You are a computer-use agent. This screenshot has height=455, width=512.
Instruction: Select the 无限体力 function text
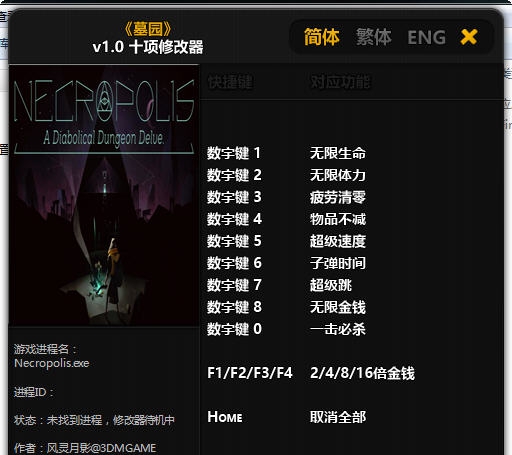[338, 175]
